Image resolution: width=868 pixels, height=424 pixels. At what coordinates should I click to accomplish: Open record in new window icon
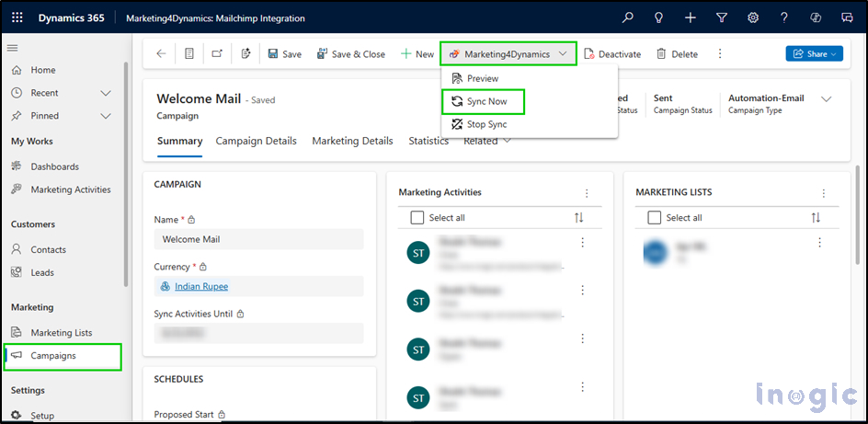pyautogui.click(x=218, y=53)
